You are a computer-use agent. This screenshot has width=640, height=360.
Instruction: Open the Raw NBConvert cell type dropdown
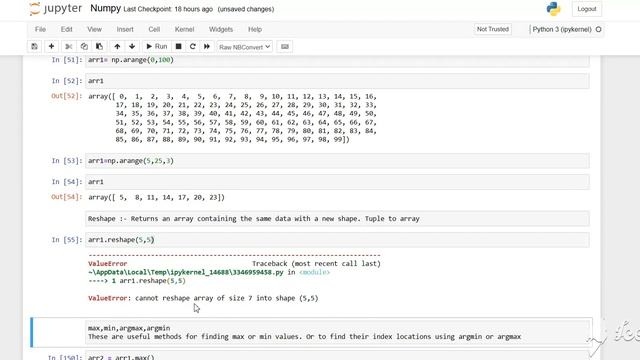coord(244,47)
